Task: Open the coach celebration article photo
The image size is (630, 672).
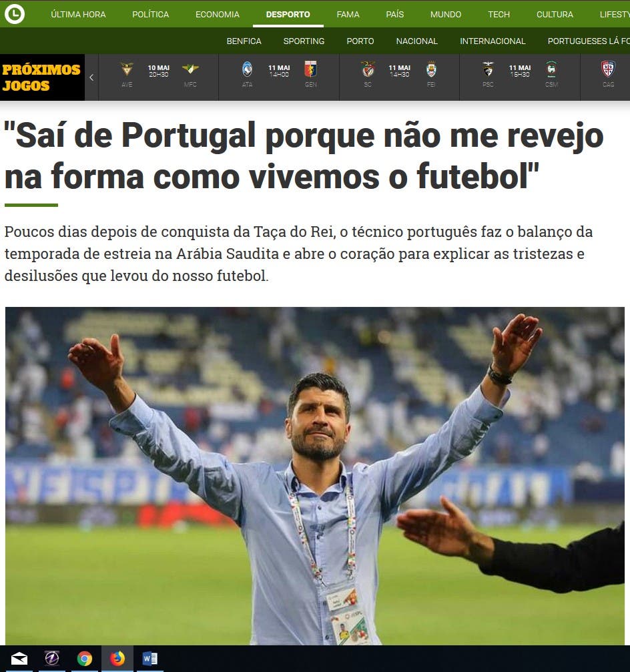Action: (x=315, y=476)
